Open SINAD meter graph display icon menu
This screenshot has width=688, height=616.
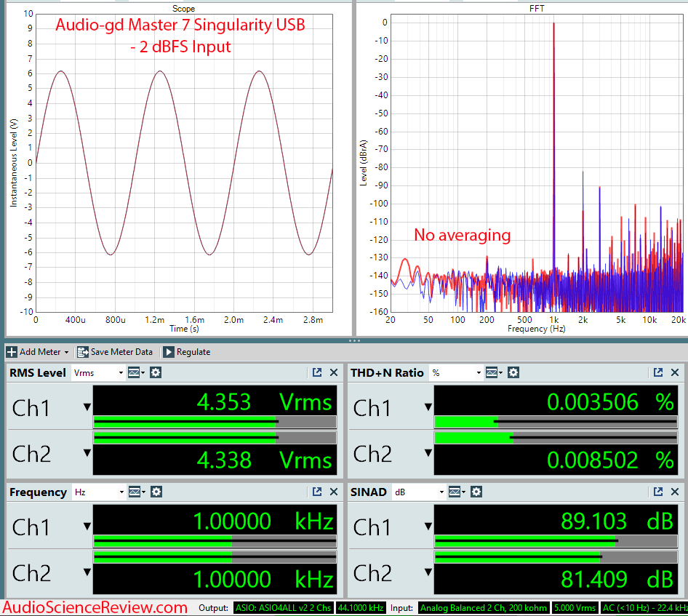click(457, 492)
